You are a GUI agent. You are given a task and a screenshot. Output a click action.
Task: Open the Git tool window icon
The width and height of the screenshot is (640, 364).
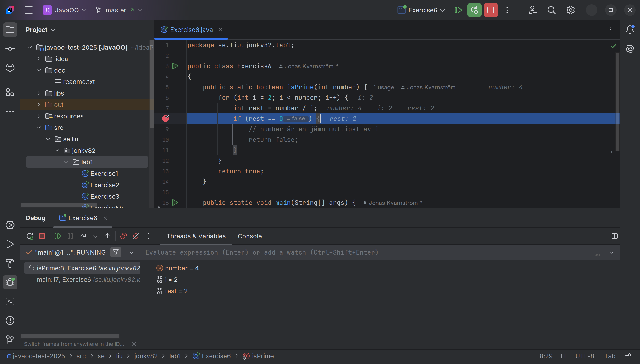tap(10, 339)
